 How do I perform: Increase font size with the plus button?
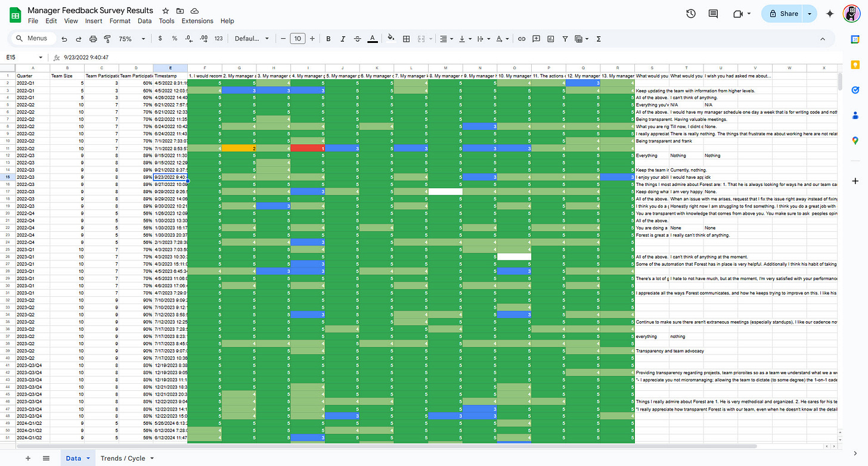(x=312, y=39)
